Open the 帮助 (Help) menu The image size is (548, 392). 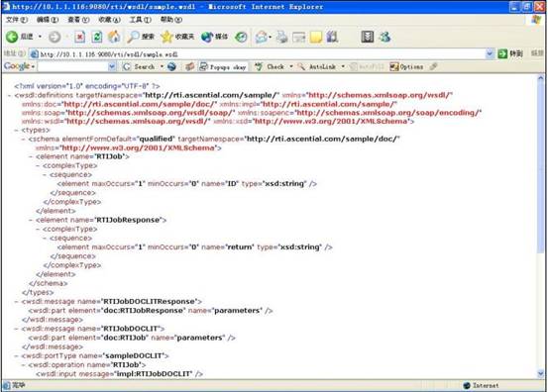(171, 20)
